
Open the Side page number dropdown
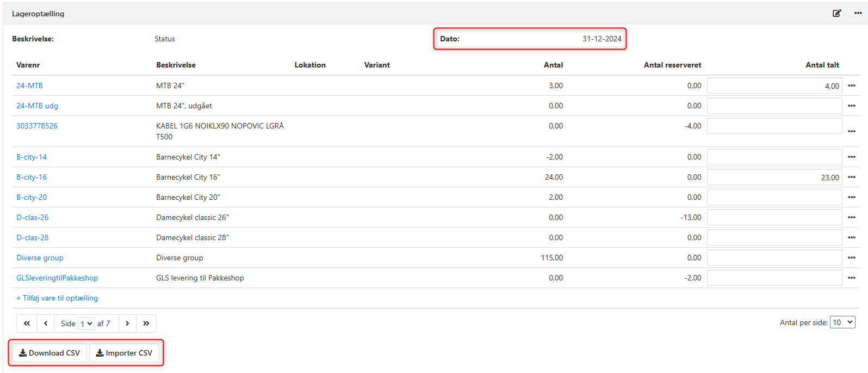click(86, 323)
